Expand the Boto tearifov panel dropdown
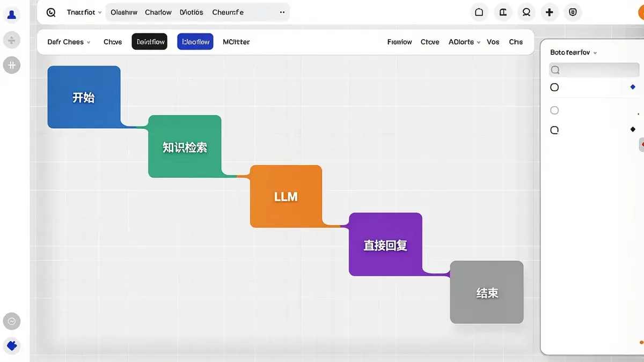The height and width of the screenshot is (362, 644). coord(574,53)
